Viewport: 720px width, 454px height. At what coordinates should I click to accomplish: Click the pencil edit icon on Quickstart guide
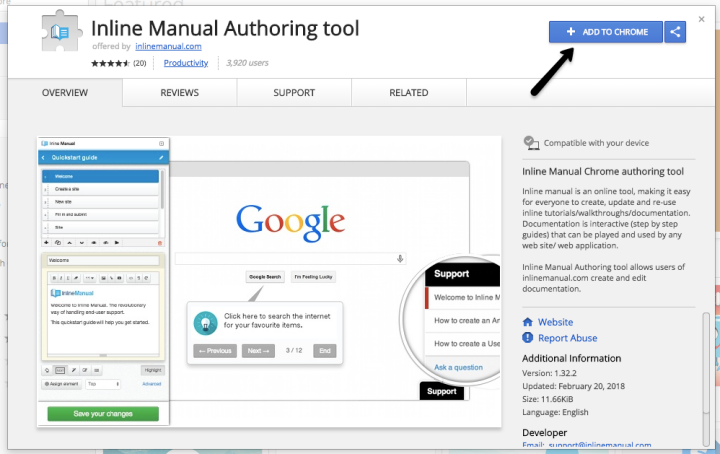(x=161, y=157)
